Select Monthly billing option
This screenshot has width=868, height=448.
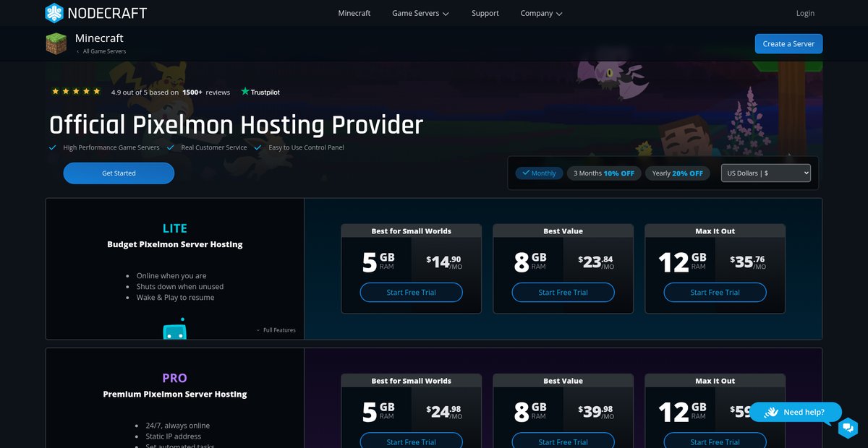click(539, 173)
